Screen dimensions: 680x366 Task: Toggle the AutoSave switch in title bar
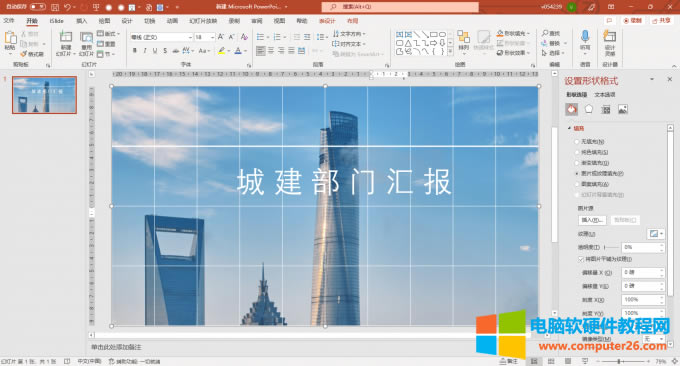(38, 7)
